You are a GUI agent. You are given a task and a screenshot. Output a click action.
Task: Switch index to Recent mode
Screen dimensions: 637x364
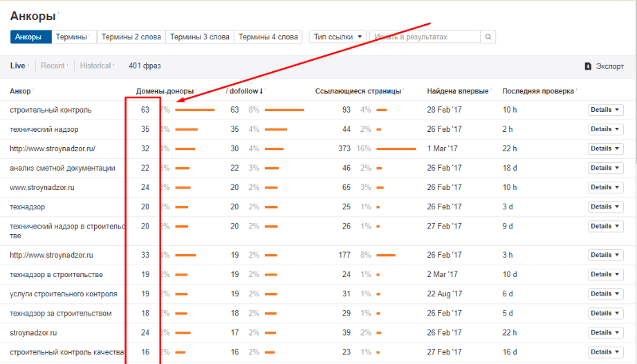coord(52,66)
